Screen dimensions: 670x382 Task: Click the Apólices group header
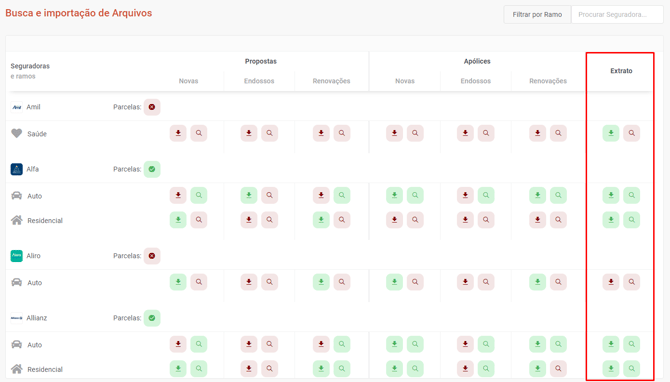click(477, 62)
